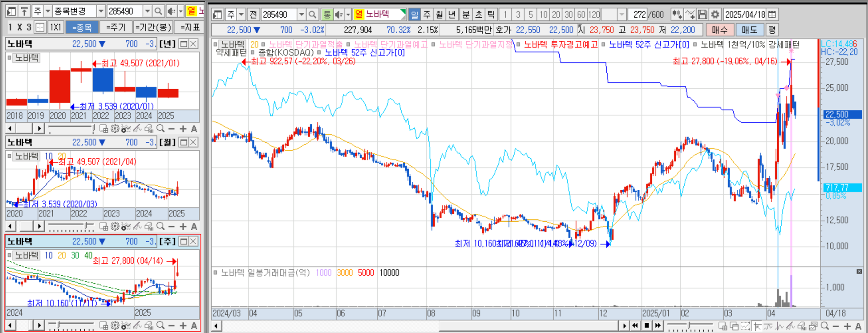Screen dimensions: 868x333
Task: Expand the left 285490 stock code dropdown
Action: pos(148,11)
